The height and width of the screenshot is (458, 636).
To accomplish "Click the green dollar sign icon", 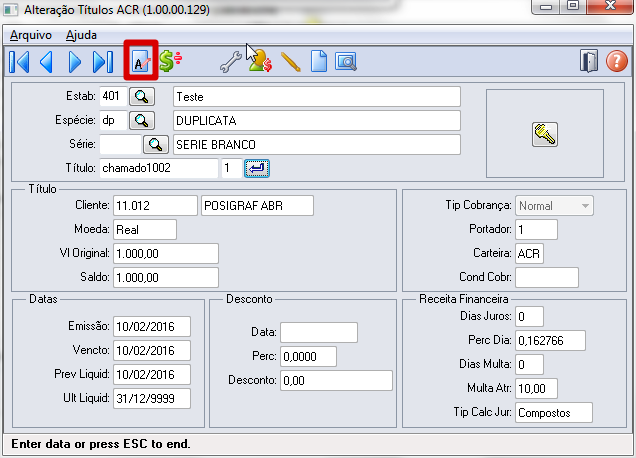I will coord(170,61).
